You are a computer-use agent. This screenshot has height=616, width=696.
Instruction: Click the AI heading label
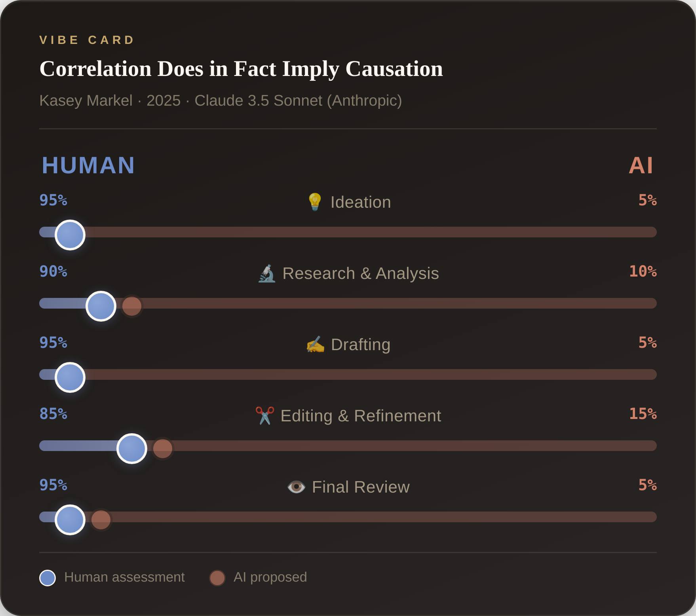coord(641,165)
